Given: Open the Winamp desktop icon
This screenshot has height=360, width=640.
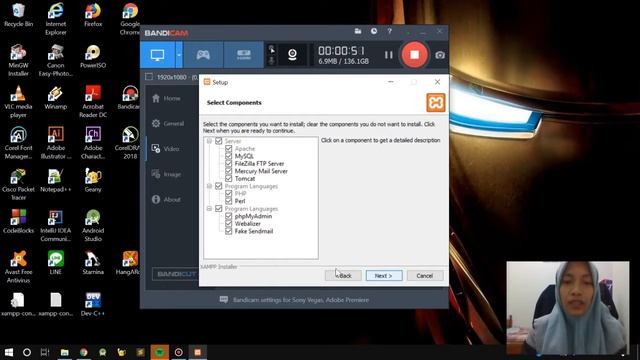Looking at the screenshot, I should (56, 98).
